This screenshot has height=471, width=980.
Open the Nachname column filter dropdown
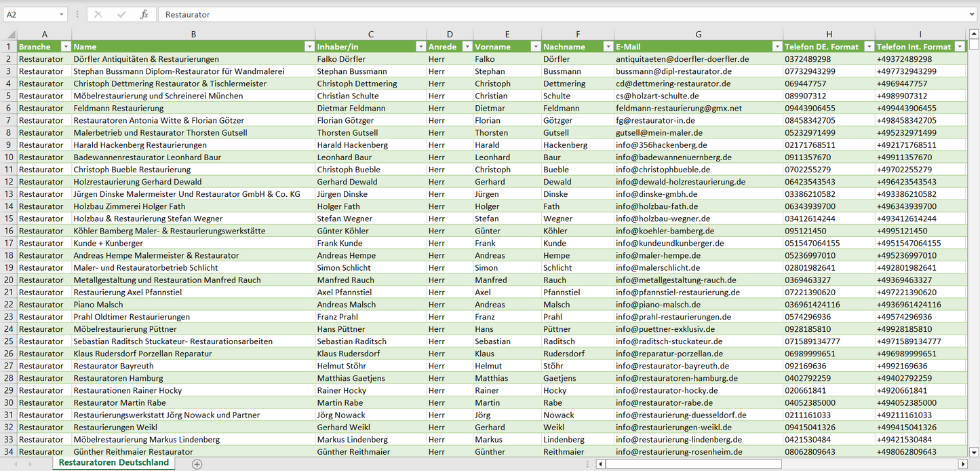coord(607,47)
